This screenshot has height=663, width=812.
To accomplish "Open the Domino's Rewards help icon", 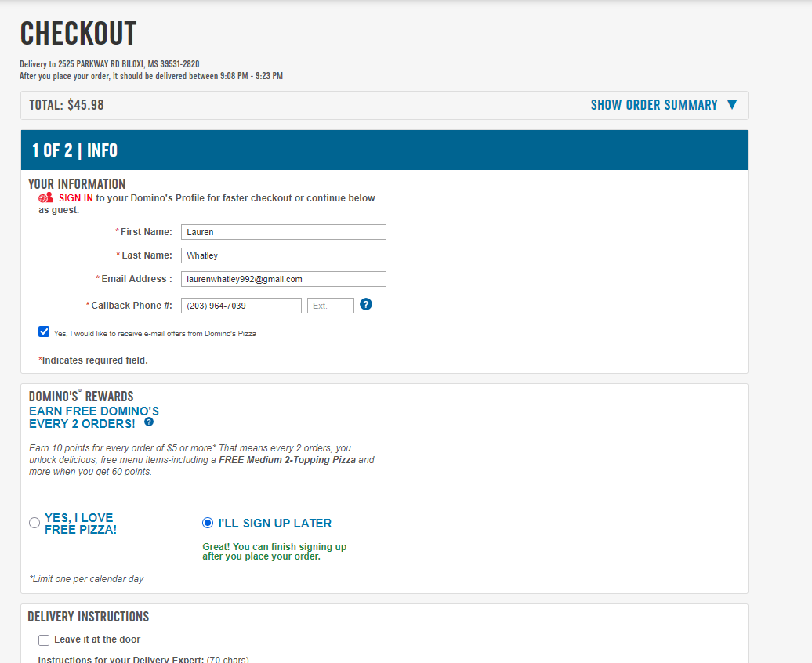I will pyautogui.click(x=149, y=422).
